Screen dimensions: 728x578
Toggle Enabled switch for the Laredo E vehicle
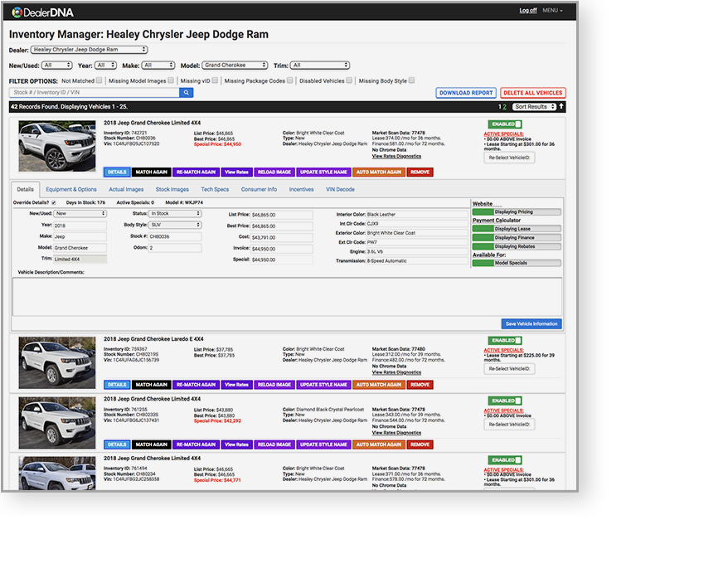coord(505,341)
